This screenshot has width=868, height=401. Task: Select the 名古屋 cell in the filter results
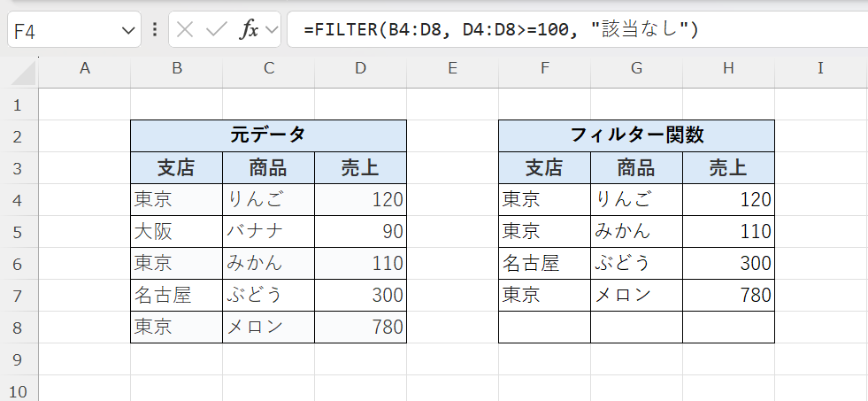point(544,264)
